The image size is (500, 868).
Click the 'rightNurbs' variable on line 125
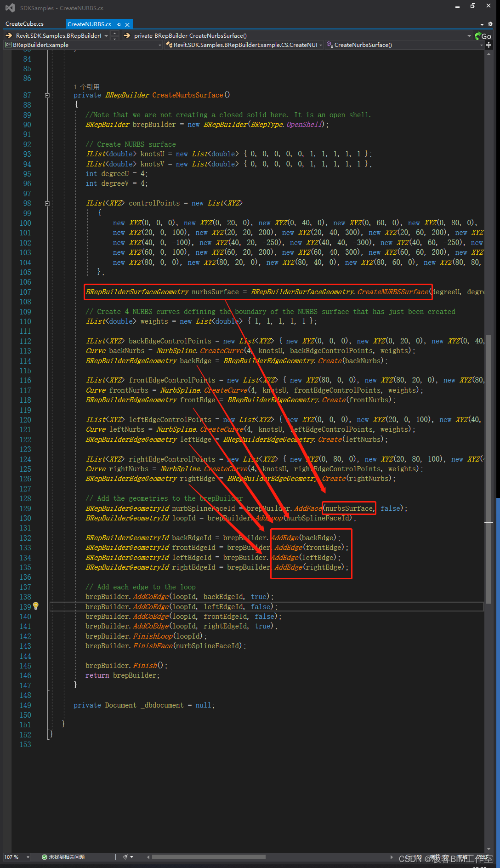129,469
